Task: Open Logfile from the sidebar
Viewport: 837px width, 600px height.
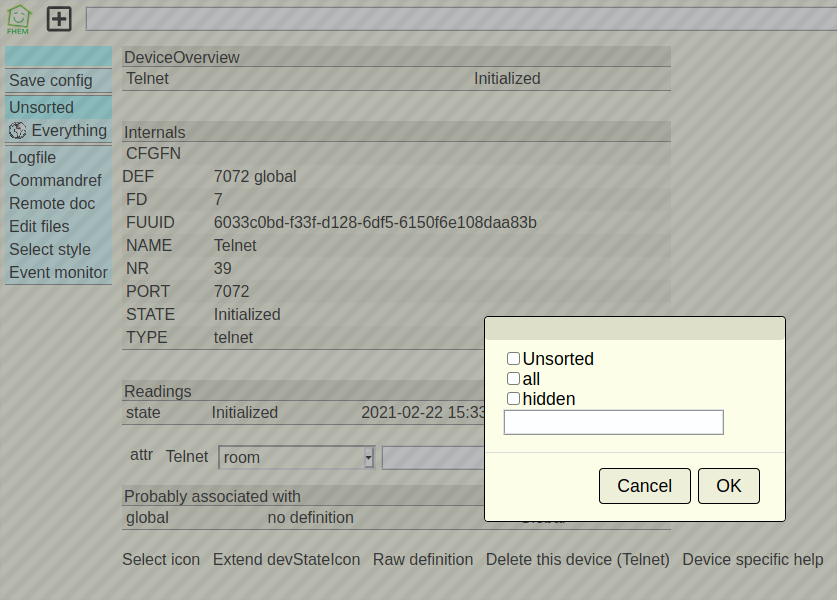Action: [x=33, y=157]
